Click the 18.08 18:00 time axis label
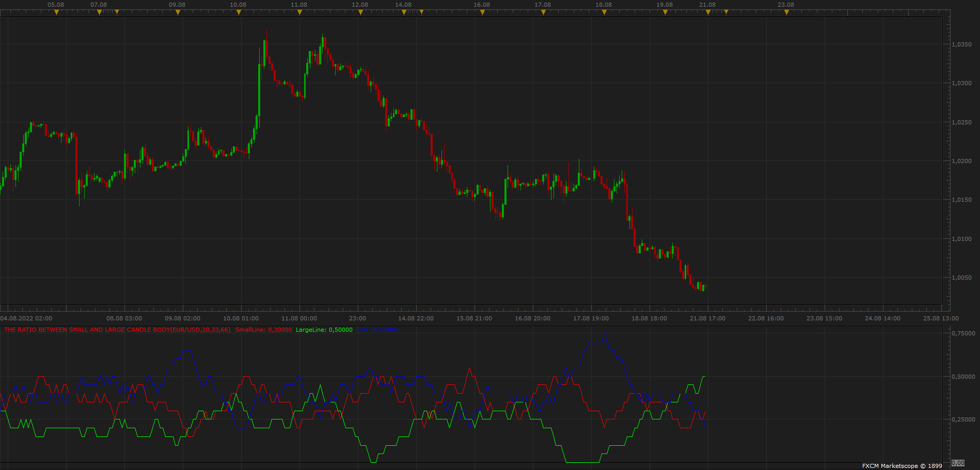Screen dimensions: 980x470 point(649,318)
